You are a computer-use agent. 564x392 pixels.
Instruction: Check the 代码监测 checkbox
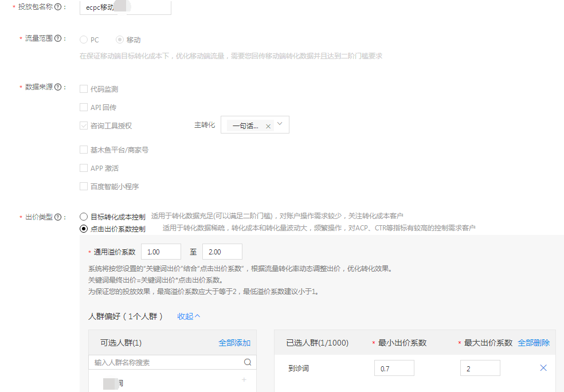[x=83, y=89]
